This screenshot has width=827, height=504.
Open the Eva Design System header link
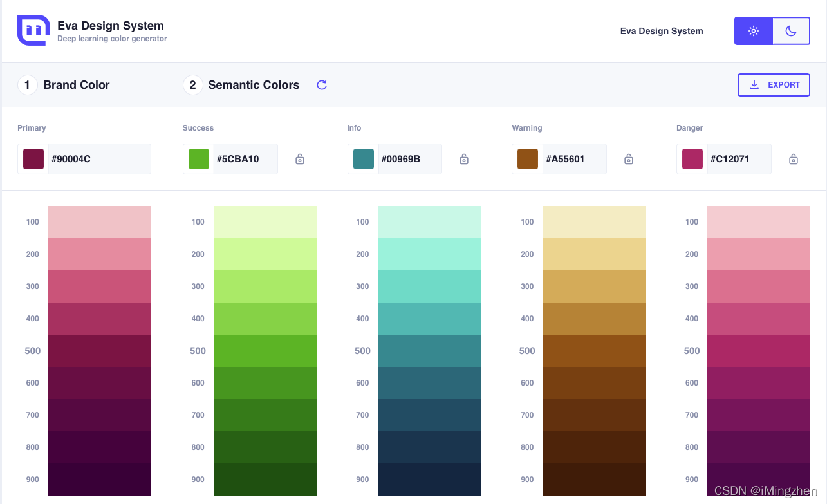click(662, 31)
